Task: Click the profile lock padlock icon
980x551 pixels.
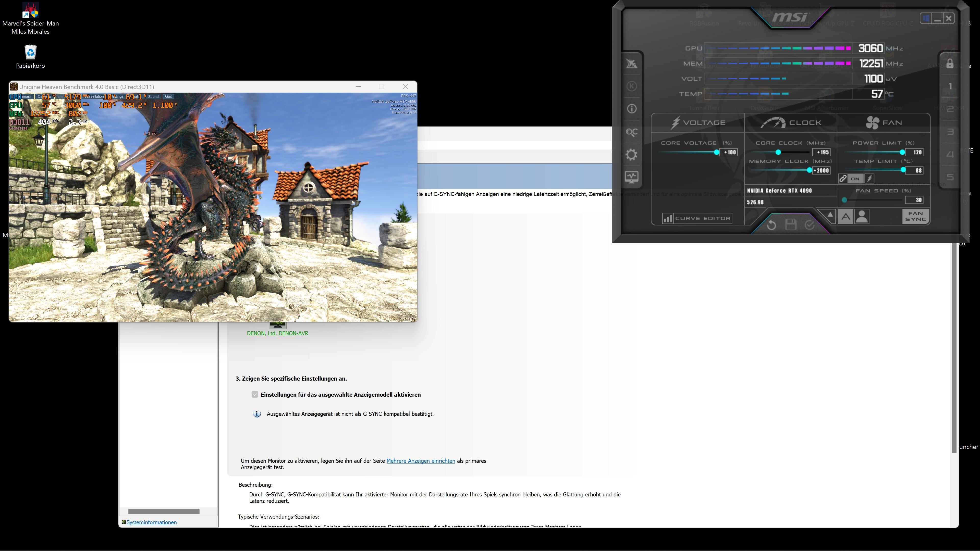Action: click(950, 64)
